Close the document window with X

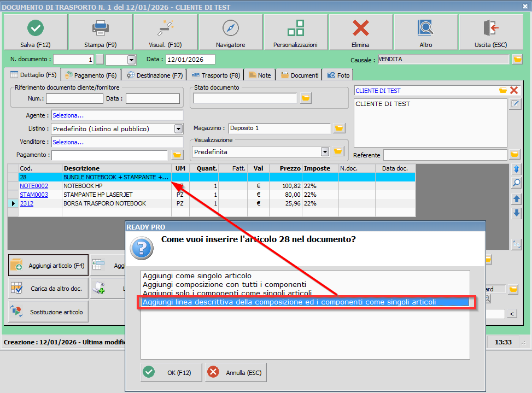point(525,6)
